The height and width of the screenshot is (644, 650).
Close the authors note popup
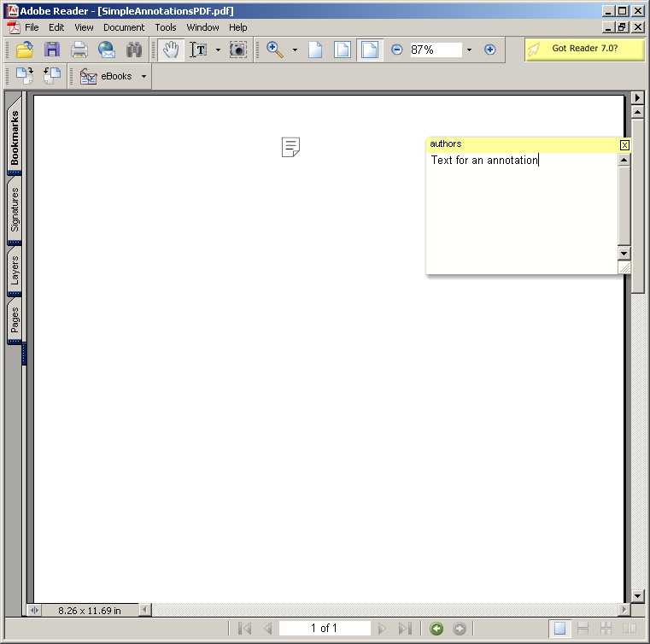pos(624,145)
